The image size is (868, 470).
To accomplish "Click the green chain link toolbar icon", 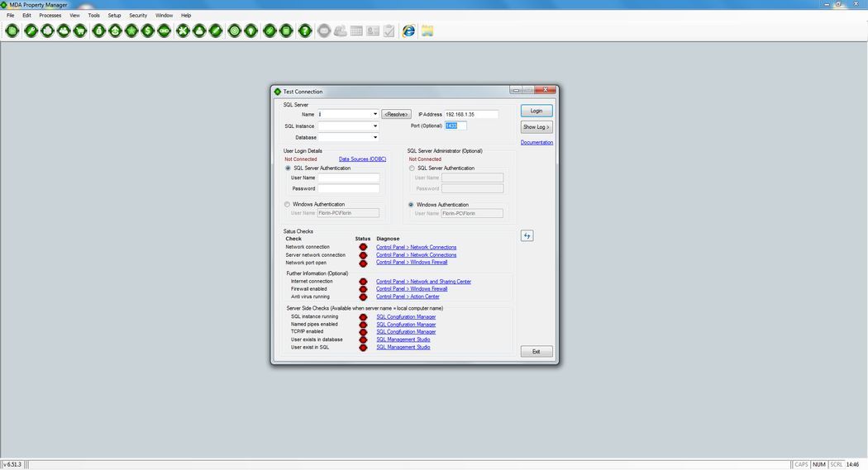I will (x=164, y=31).
